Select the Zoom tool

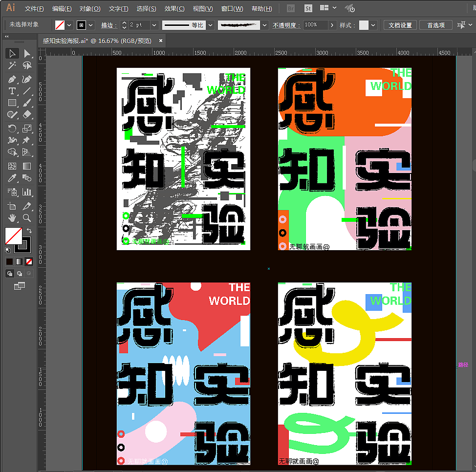(x=27, y=218)
